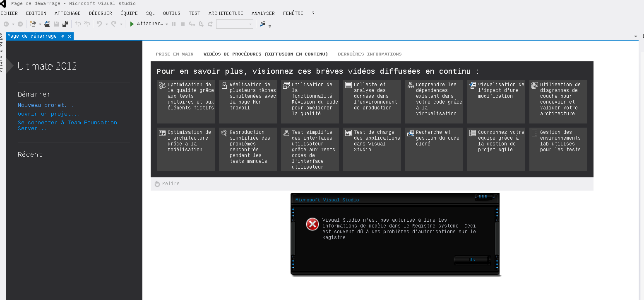Click the red error icon in the dialog

(312, 224)
